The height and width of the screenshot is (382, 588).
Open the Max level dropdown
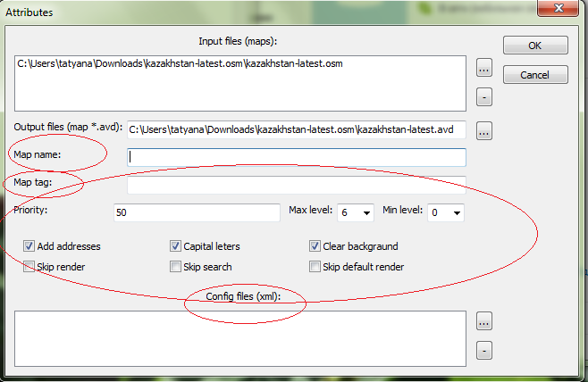pos(354,212)
